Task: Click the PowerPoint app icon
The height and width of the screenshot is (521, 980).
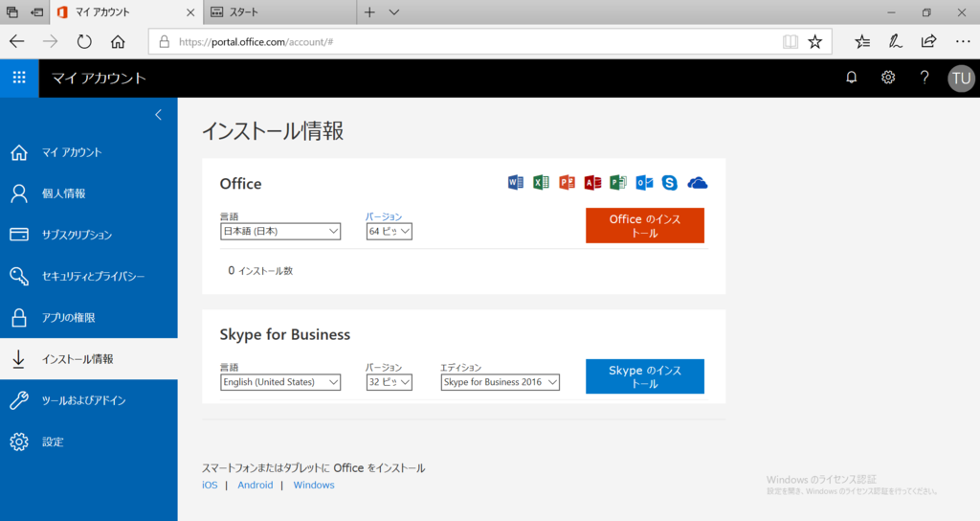Action: 567,182
